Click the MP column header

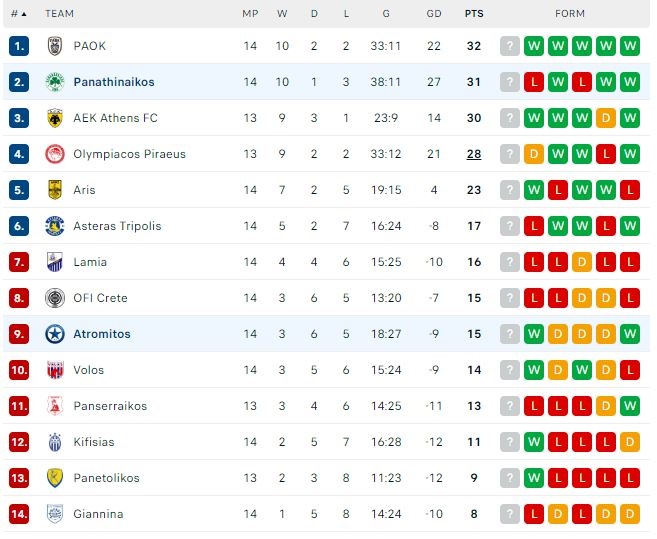[250, 14]
